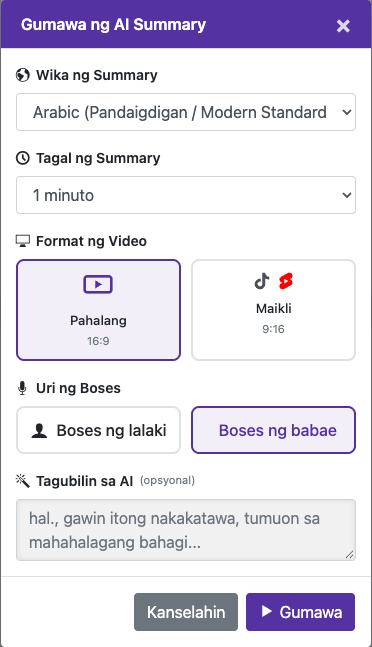
Task: Open the Tagal ng Summary duration dropdown
Action: click(x=186, y=195)
